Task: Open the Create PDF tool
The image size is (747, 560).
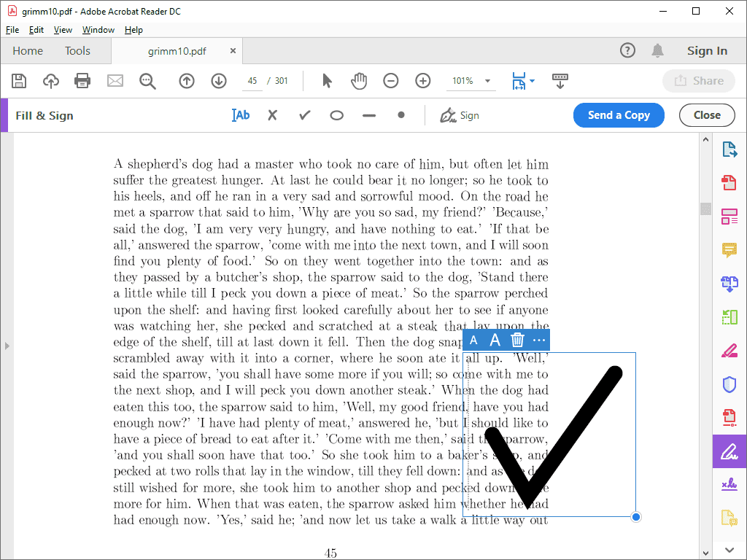Action: pyautogui.click(x=729, y=183)
